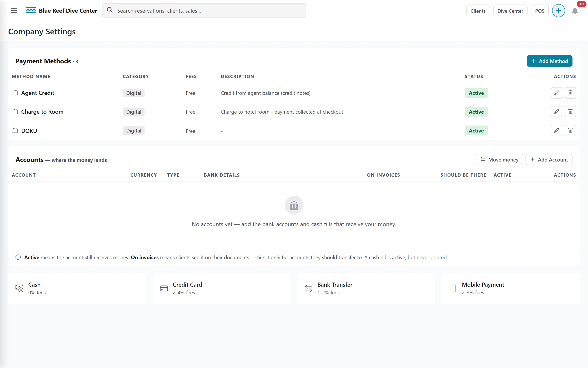This screenshot has width=588, height=368.
Task: Click the Blue Reef waves logo
Action: 31,10
